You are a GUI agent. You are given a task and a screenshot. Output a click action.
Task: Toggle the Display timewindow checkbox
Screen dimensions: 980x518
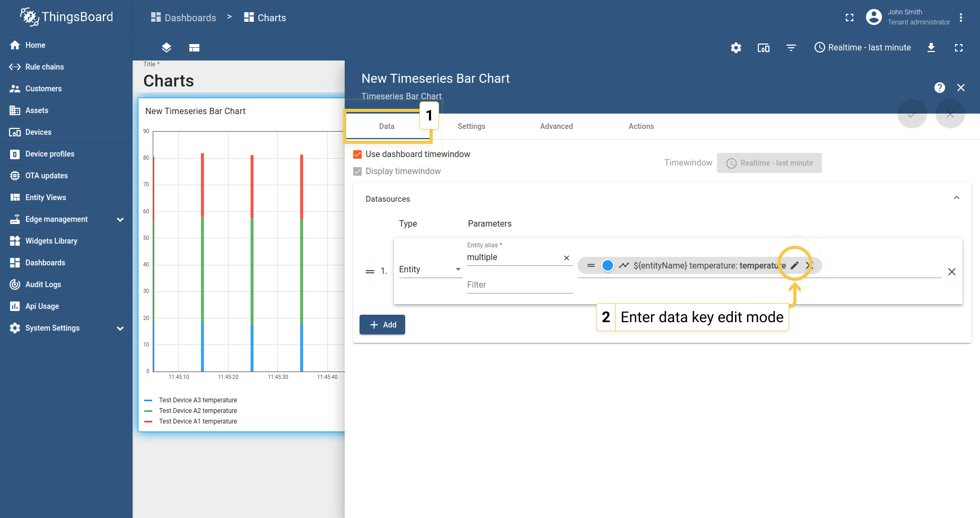(357, 171)
